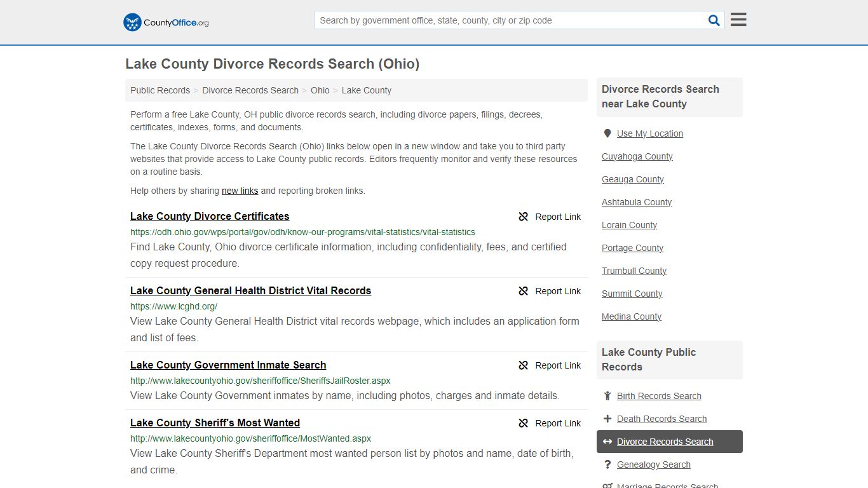Select Trumbull County

(x=634, y=271)
